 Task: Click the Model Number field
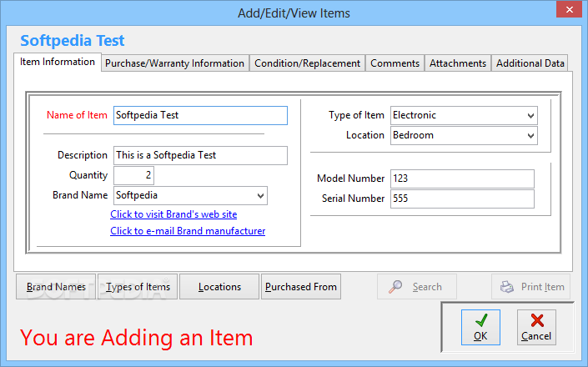tap(462, 178)
